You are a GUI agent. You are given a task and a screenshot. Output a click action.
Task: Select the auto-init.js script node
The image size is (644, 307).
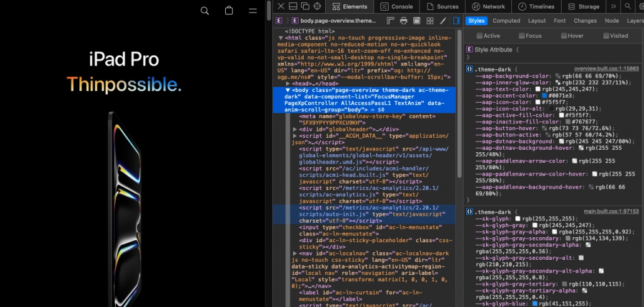click(x=364, y=214)
